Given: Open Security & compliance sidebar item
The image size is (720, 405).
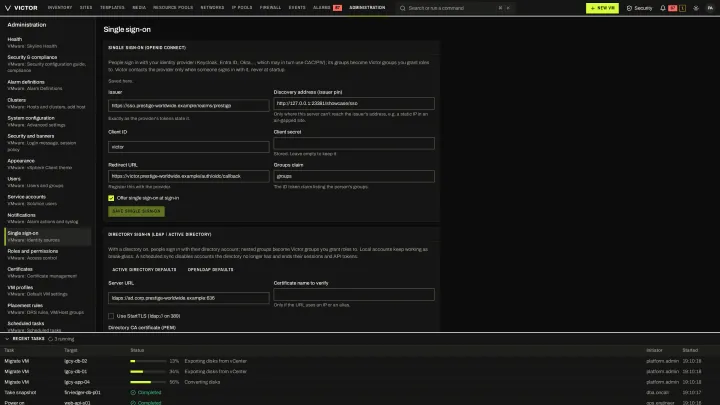Looking at the screenshot, I should [x=48, y=64].
